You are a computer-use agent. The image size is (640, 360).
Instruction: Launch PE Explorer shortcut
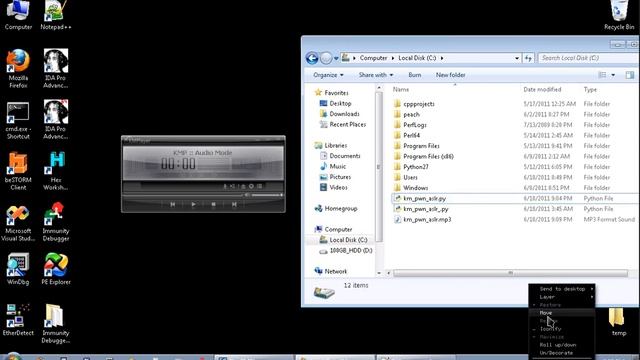click(56, 269)
